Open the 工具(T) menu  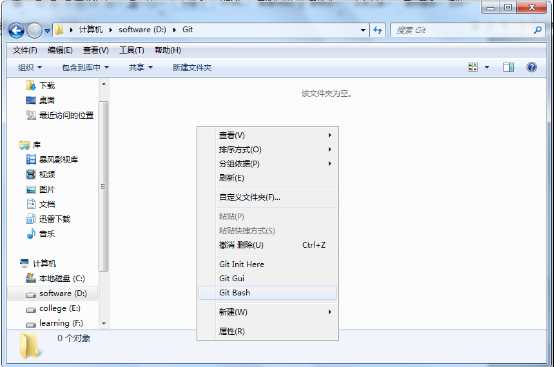point(132,51)
